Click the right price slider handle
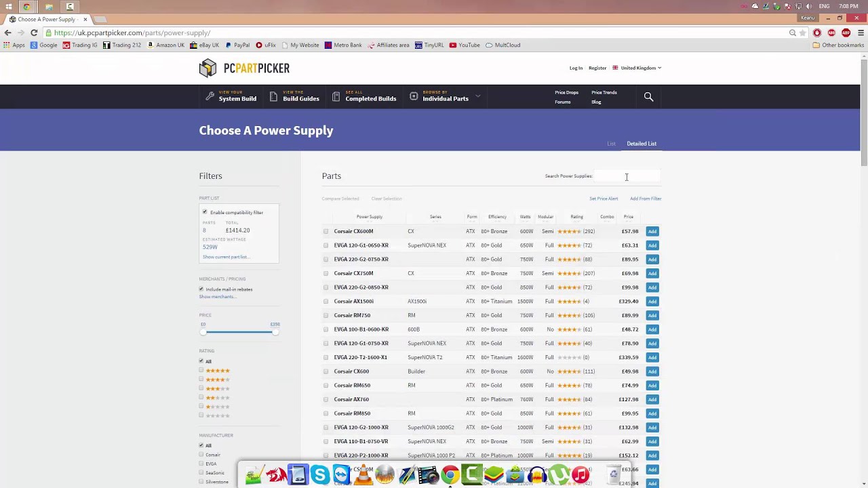Image resolution: width=868 pixels, height=488 pixels. [275, 332]
